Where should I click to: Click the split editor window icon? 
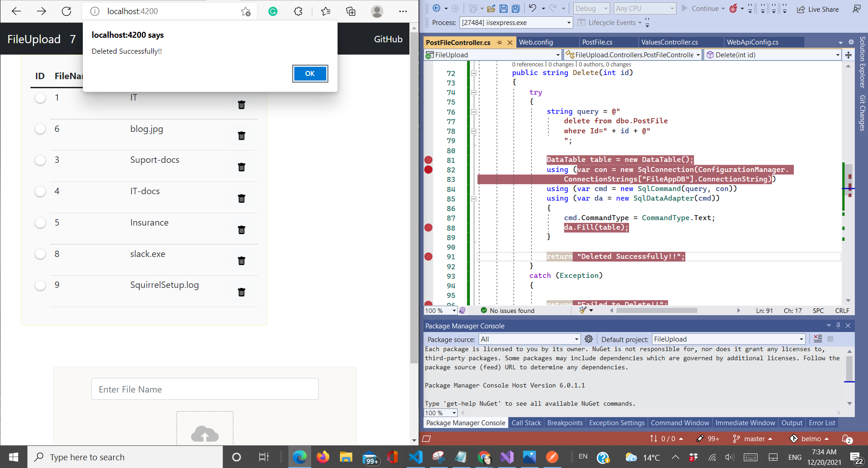[848, 55]
